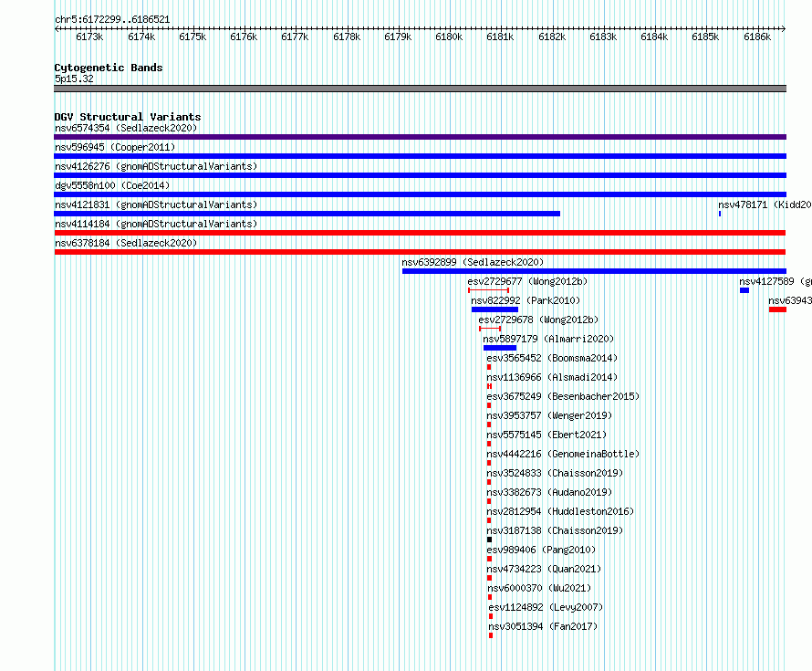Viewport: 812px width, 671px height.
Task: Open nsv6392899 (Sedlazeck2020) label
Action: pos(473,262)
